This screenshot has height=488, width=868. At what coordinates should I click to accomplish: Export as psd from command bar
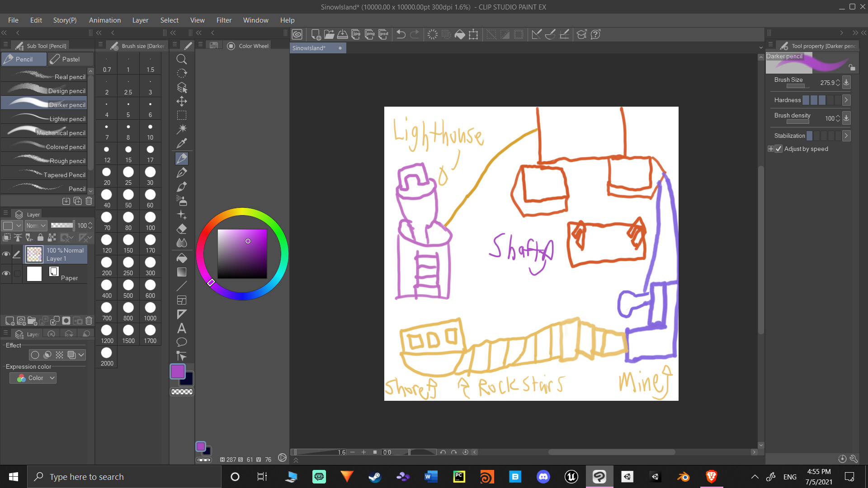383,34
